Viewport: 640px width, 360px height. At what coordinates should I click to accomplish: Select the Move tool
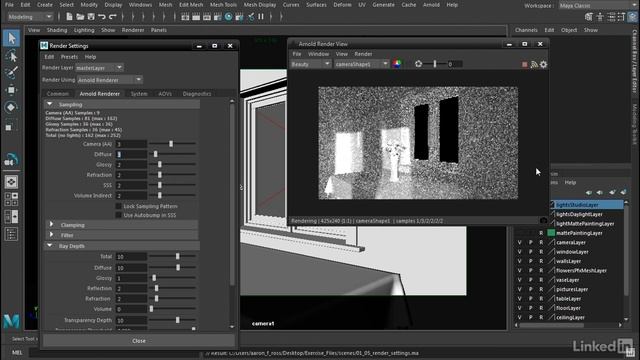pos(11,90)
